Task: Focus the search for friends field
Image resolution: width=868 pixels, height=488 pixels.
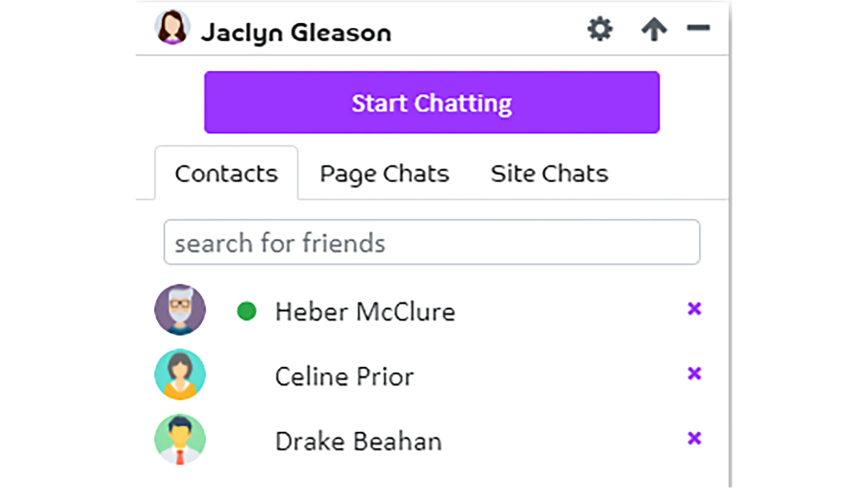Action: pos(432,242)
